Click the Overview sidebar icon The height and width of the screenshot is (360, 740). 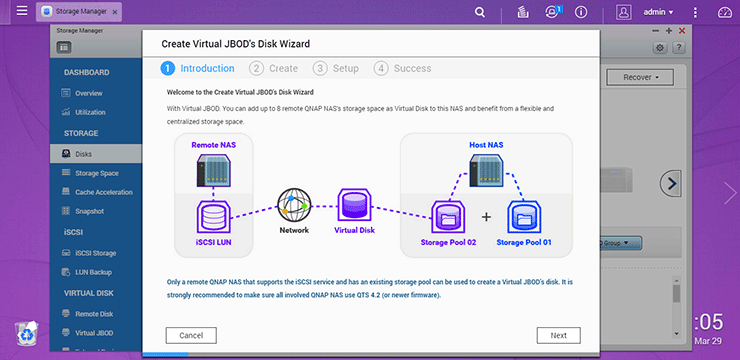[66, 93]
